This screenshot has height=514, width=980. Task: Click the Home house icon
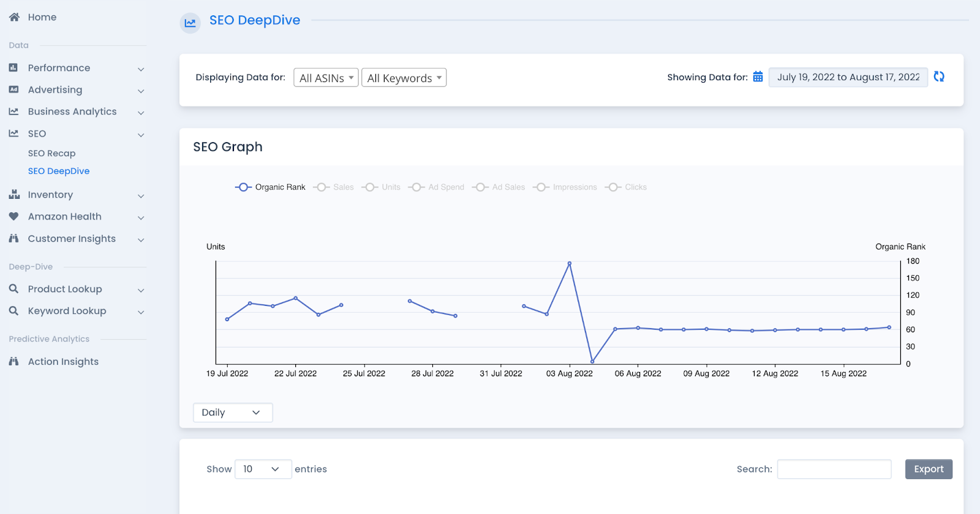coord(14,17)
